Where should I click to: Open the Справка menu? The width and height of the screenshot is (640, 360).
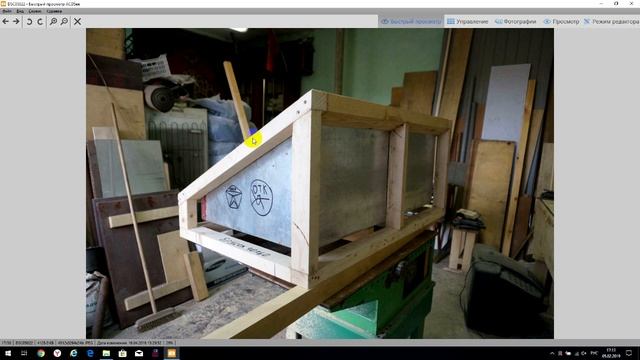click(x=54, y=11)
